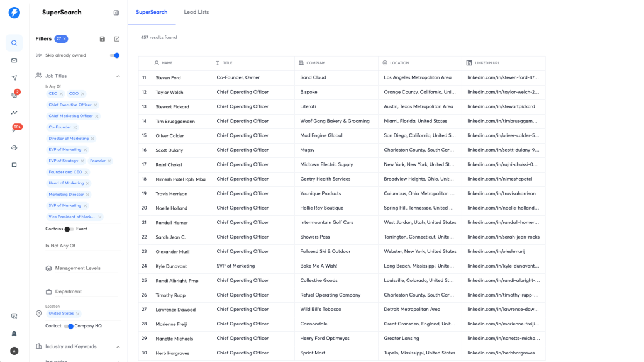
Task: Remove the EVP of Marketing tag
Action: [86, 150]
